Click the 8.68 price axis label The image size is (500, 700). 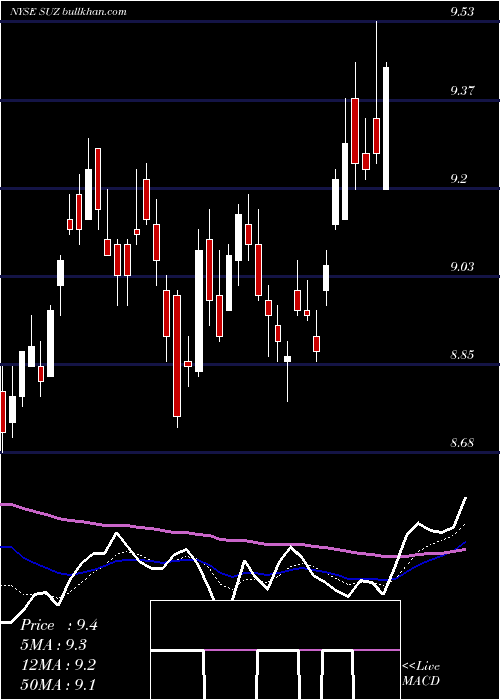tap(462, 443)
